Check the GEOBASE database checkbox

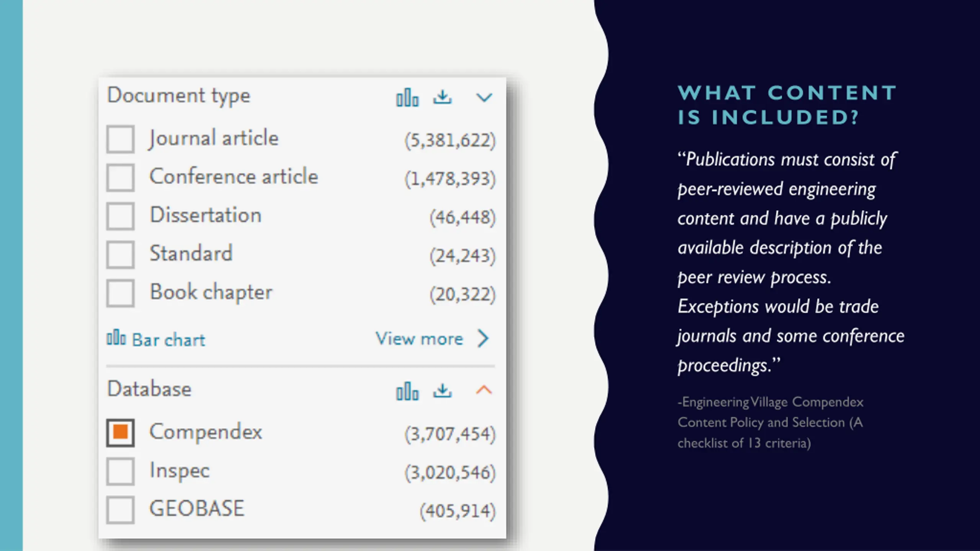120,510
